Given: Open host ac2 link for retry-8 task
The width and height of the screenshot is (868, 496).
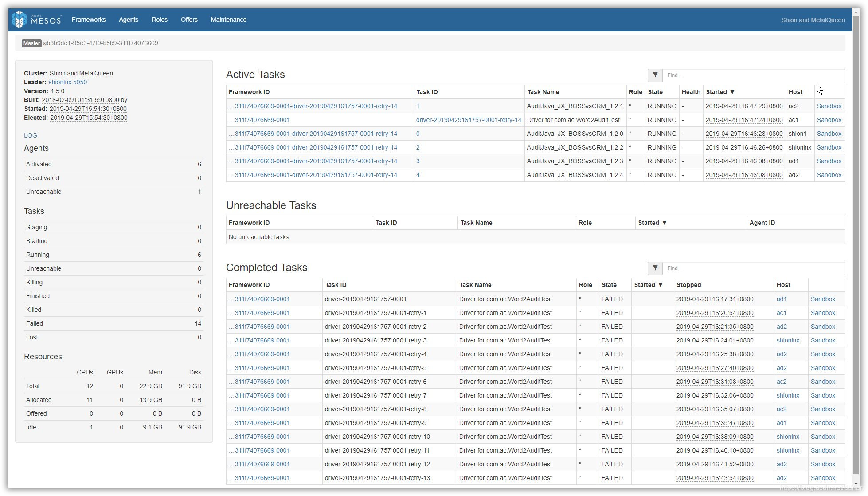Looking at the screenshot, I should pos(781,409).
